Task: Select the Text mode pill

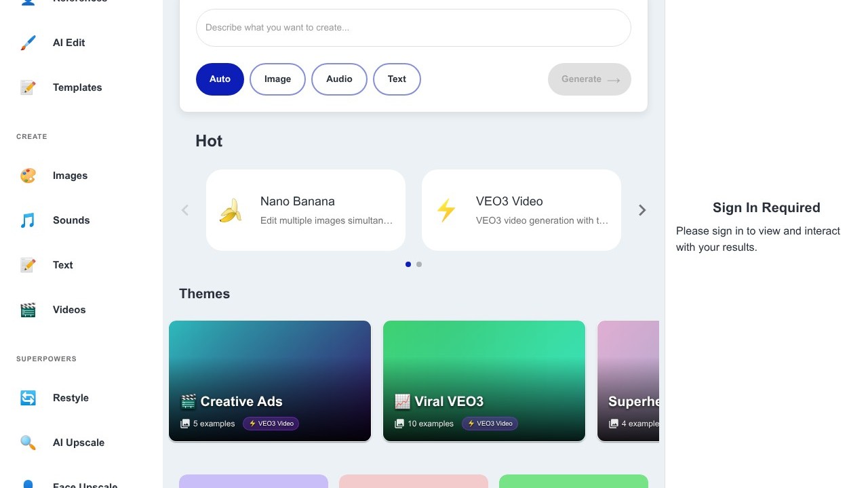Action: pyautogui.click(x=397, y=79)
